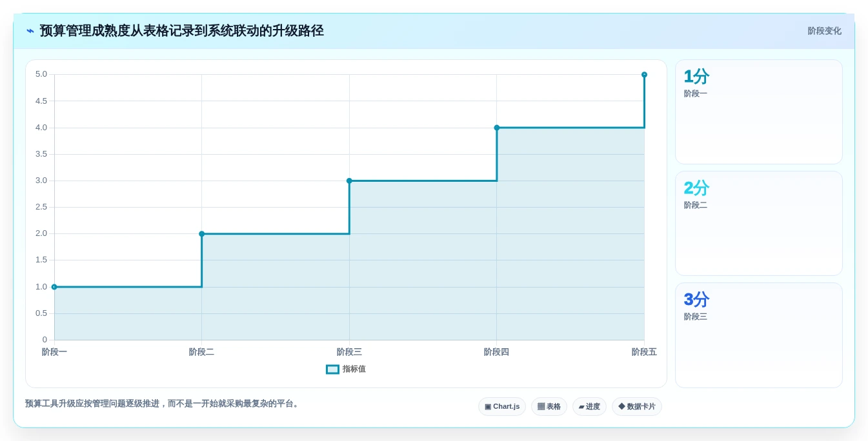Open the 2分 阶段二 data card
Image resolution: width=868 pixels, height=441 pixels.
(x=759, y=224)
